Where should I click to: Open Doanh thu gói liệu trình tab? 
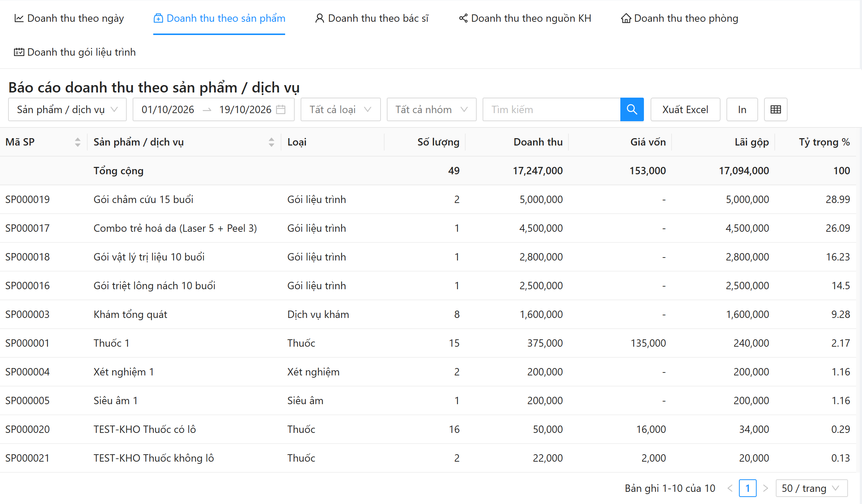[x=75, y=52]
